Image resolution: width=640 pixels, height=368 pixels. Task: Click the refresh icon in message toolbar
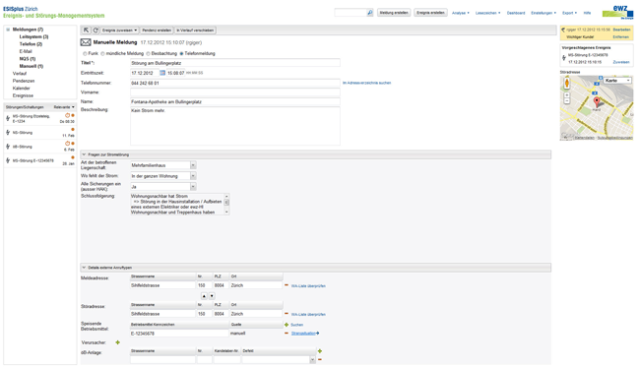(96, 30)
